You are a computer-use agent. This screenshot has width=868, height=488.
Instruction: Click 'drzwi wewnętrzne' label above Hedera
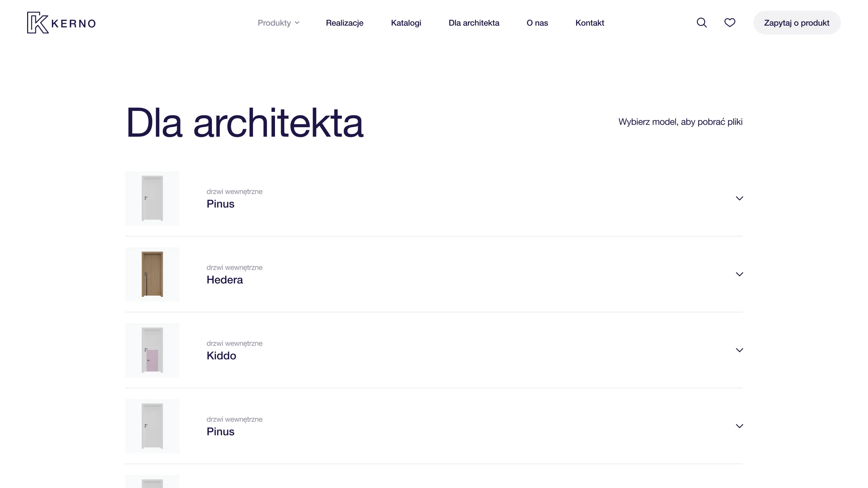[234, 267]
